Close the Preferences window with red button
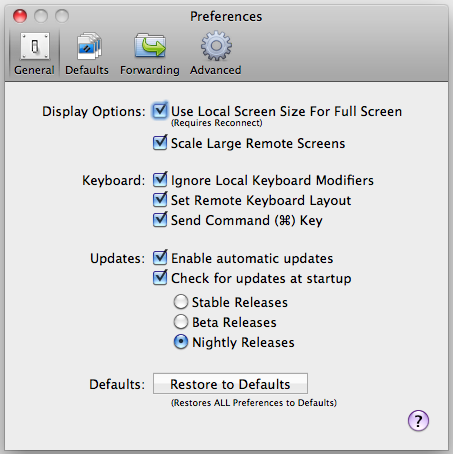Viewport: 453px width, 454px height. tap(20, 16)
